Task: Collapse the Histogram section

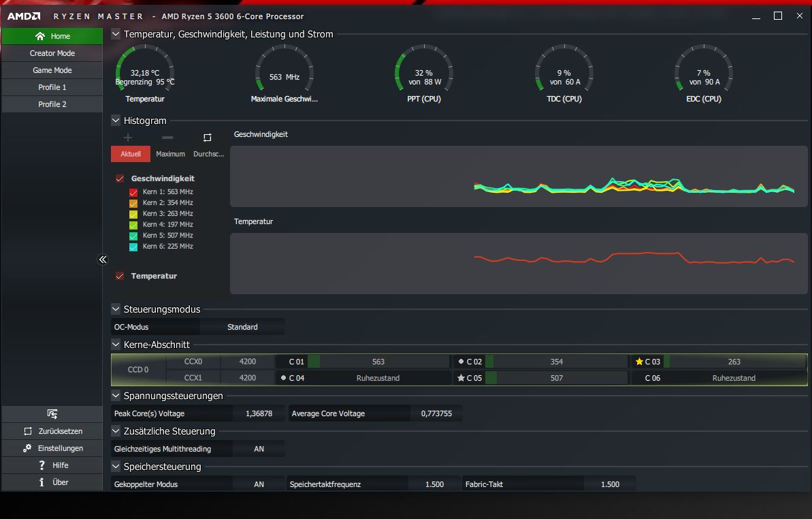Action: (x=116, y=121)
